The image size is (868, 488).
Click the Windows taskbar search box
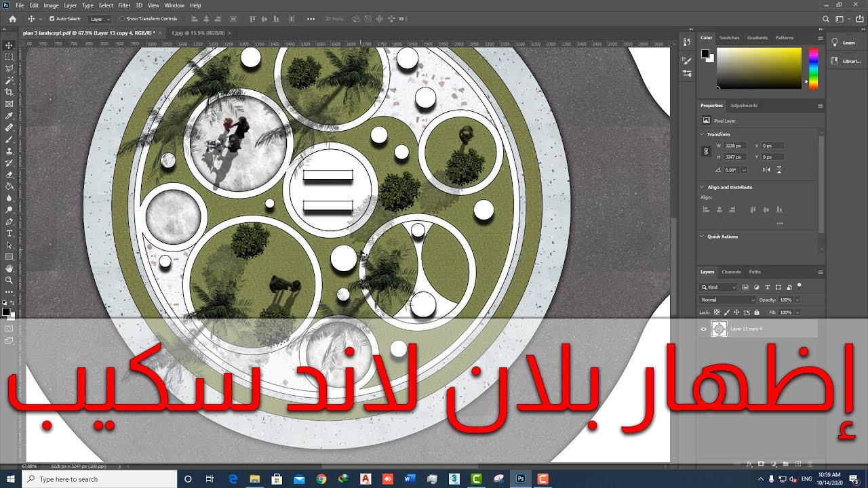(100, 479)
